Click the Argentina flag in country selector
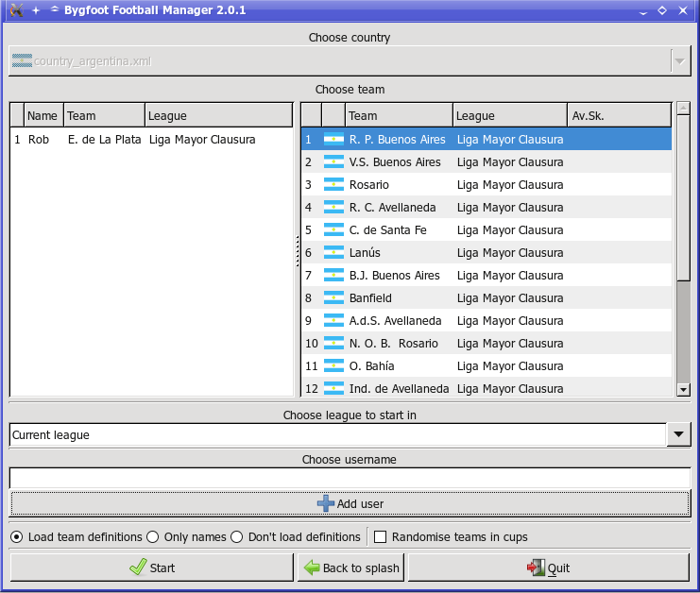700x593 pixels. [x=22, y=60]
